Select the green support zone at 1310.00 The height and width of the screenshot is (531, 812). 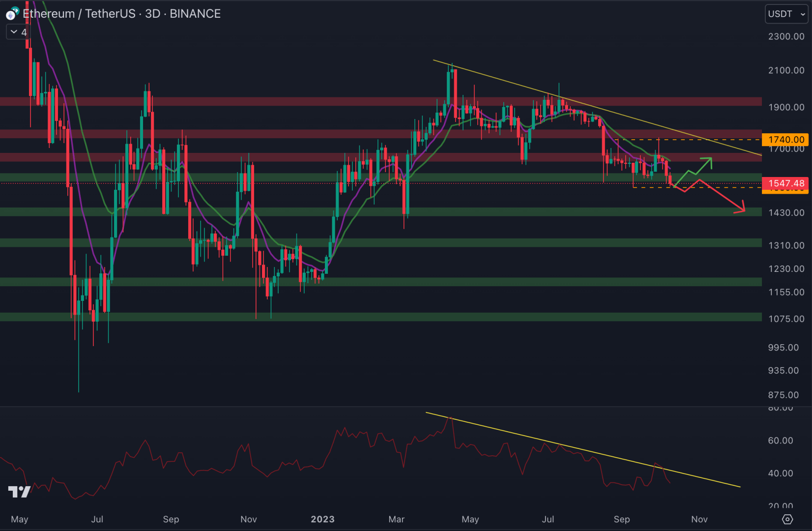click(x=381, y=243)
